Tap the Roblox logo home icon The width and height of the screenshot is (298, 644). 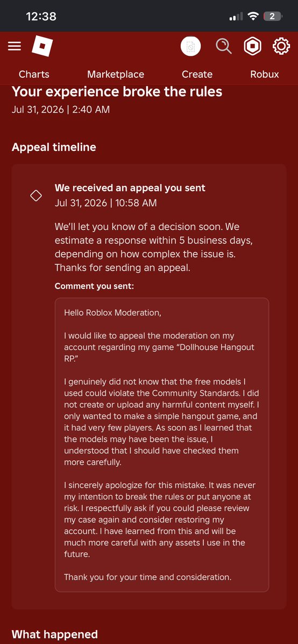[x=42, y=46]
